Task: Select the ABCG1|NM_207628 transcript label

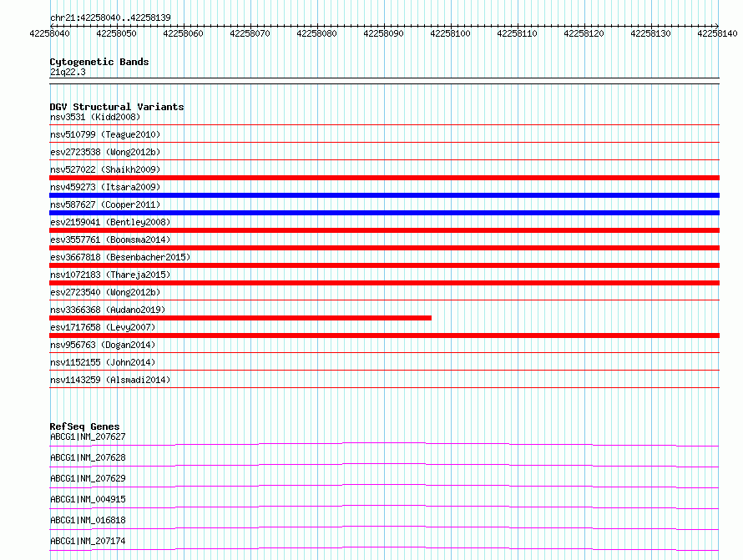Action: [88, 457]
